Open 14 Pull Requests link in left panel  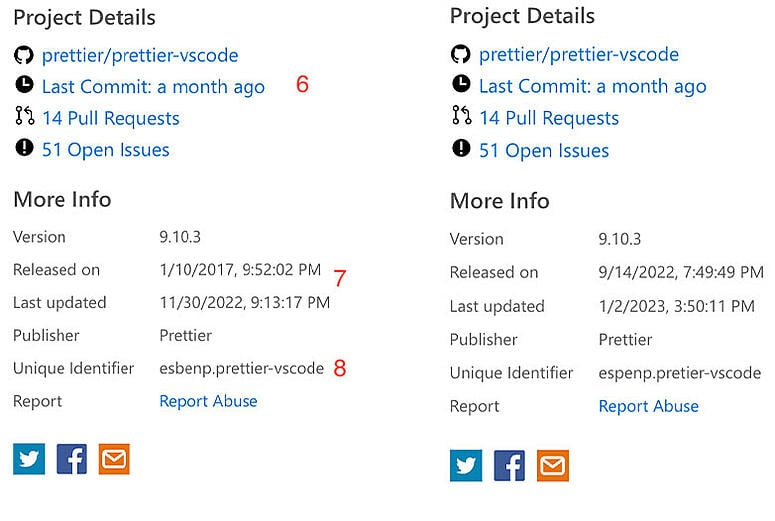tap(111, 118)
